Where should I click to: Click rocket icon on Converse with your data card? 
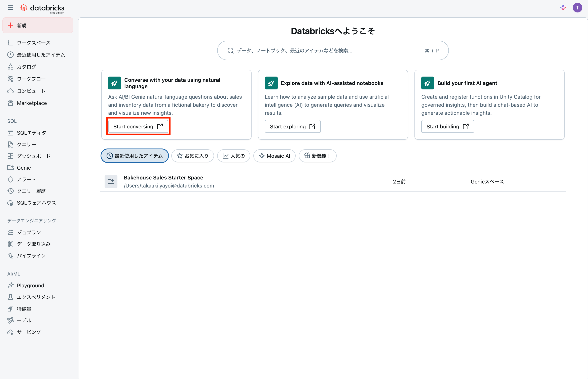tap(114, 83)
